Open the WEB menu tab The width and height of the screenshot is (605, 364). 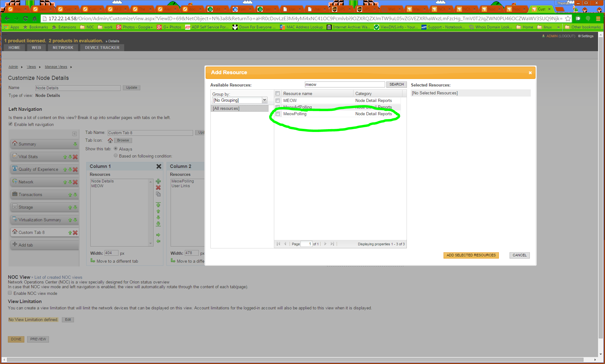pos(36,48)
